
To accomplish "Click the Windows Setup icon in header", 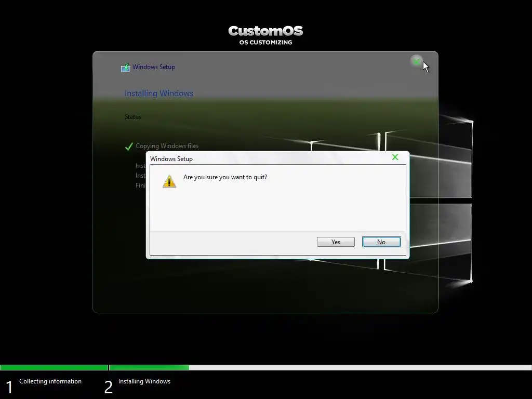I will (126, 68).
